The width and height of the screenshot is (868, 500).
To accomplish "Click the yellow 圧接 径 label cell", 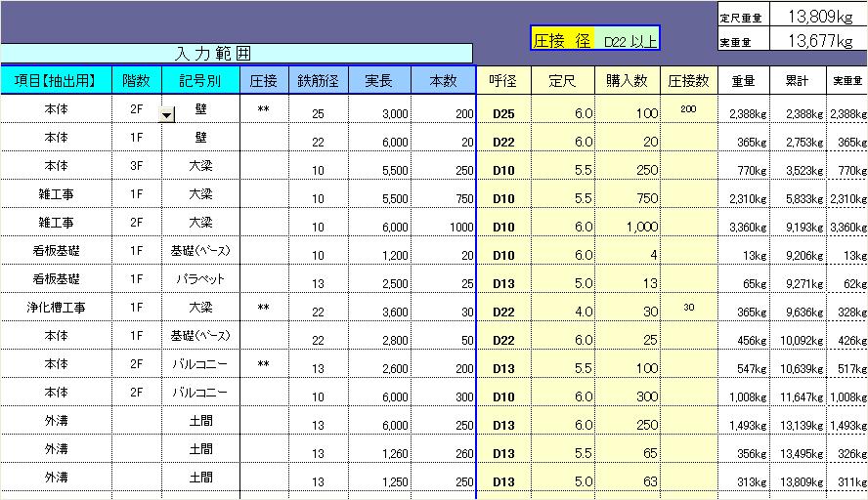I will [x=562, y=38].
